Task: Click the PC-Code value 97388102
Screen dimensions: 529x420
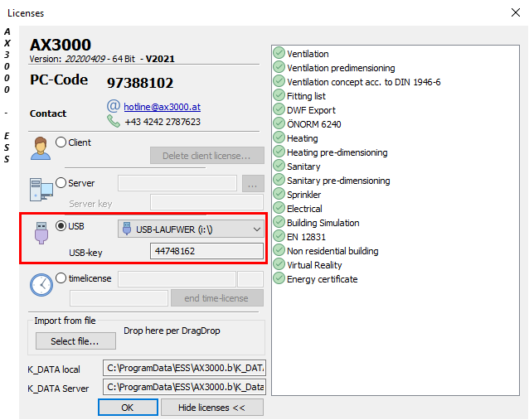Action: (140, 83)
